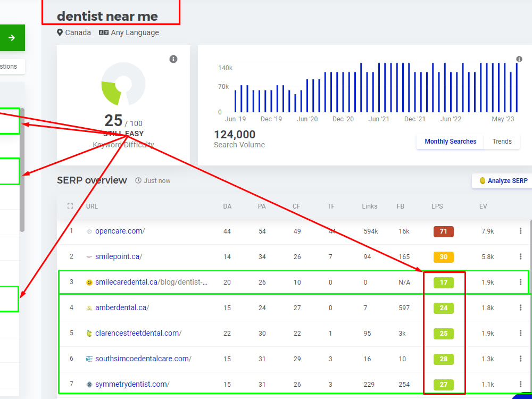Sort by DA column header
532x399 pixels.
(227, 206)
